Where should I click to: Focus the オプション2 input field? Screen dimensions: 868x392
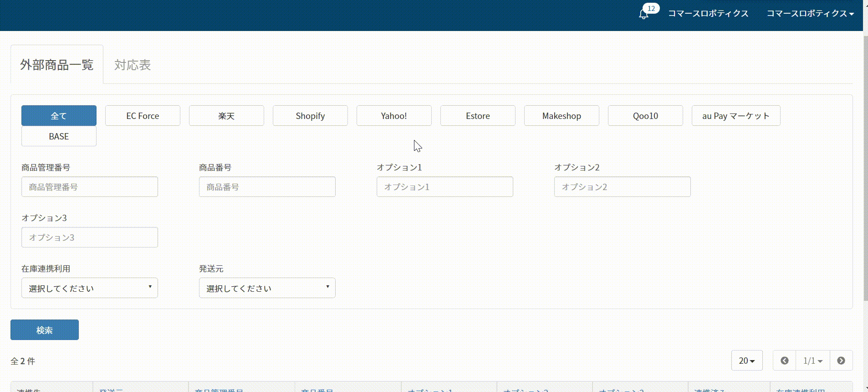[623, 187]
